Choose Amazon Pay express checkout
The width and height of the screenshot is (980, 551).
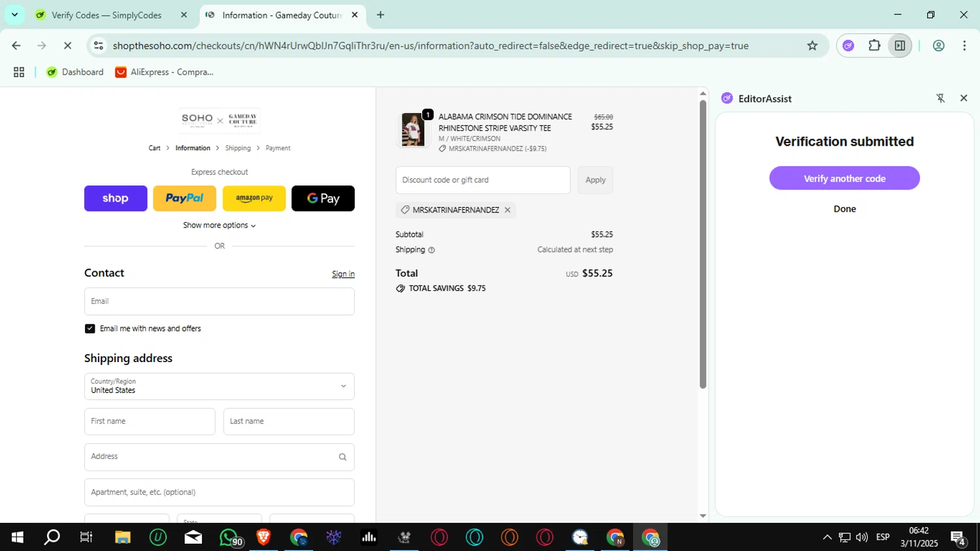click(x=254, y=198)
